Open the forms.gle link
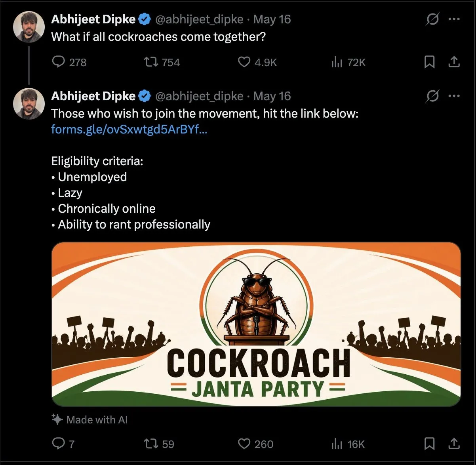Viewport: 476px width, 465px height. tap(129, 130)
